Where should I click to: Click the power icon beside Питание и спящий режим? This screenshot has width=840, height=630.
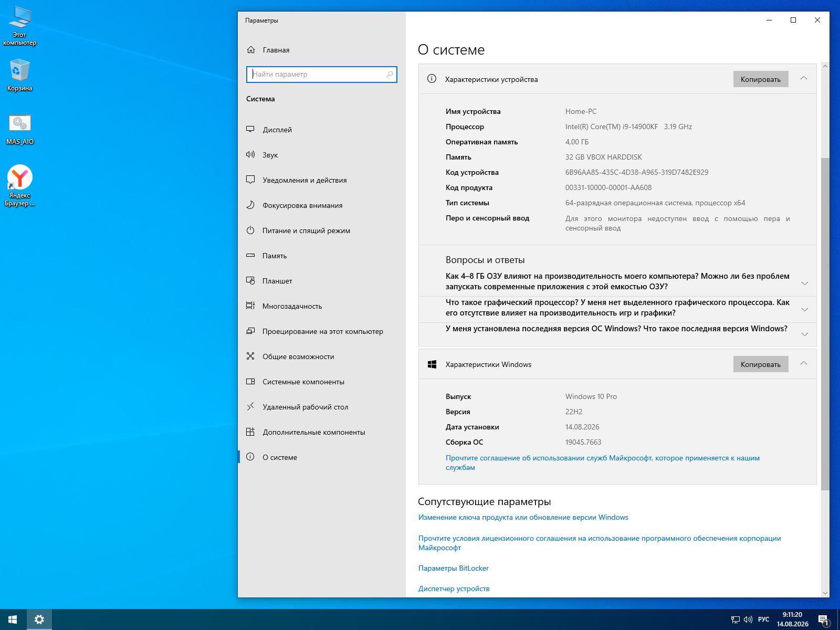click(250, 230)
